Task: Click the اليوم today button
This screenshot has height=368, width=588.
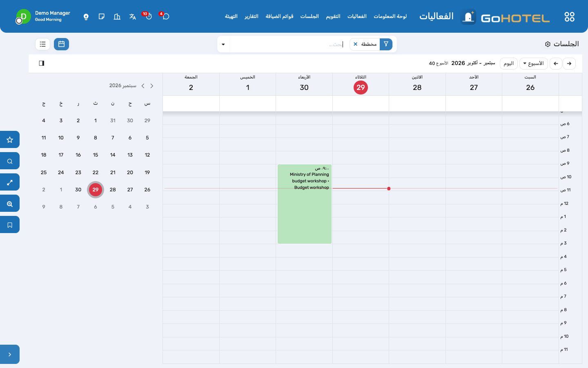Action: tap(509, 63)
